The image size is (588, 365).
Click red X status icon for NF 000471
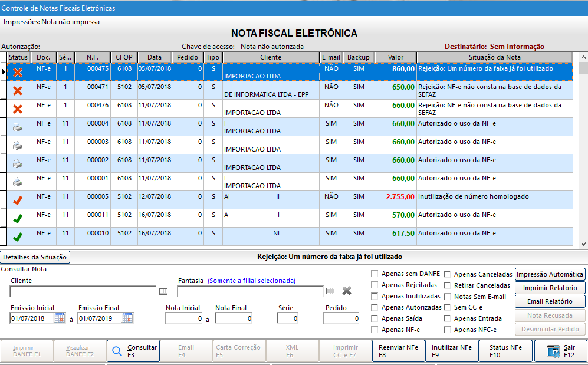click(18, 90)
